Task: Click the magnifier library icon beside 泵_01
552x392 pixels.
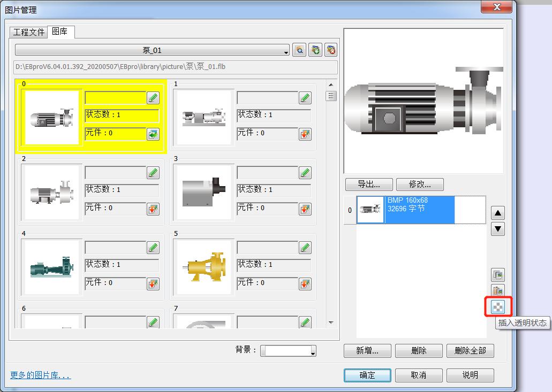Action: click(299, 50)
